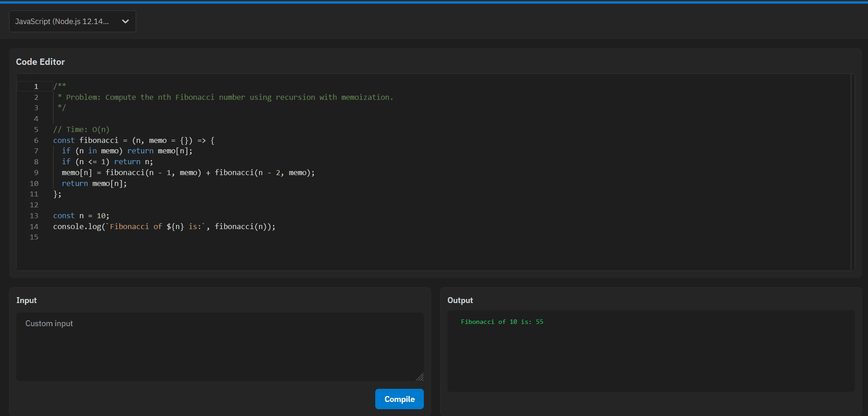The height and width of the screenshot is (416, 868).
Task: Open the language selection dropdown
Action: [72, 21]
